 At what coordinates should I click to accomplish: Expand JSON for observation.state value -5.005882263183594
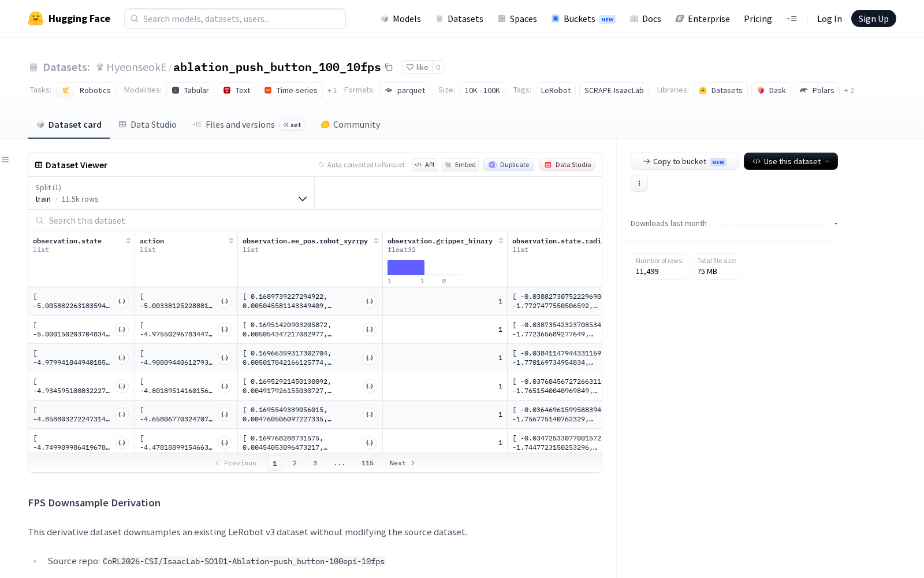click(122, 301)
